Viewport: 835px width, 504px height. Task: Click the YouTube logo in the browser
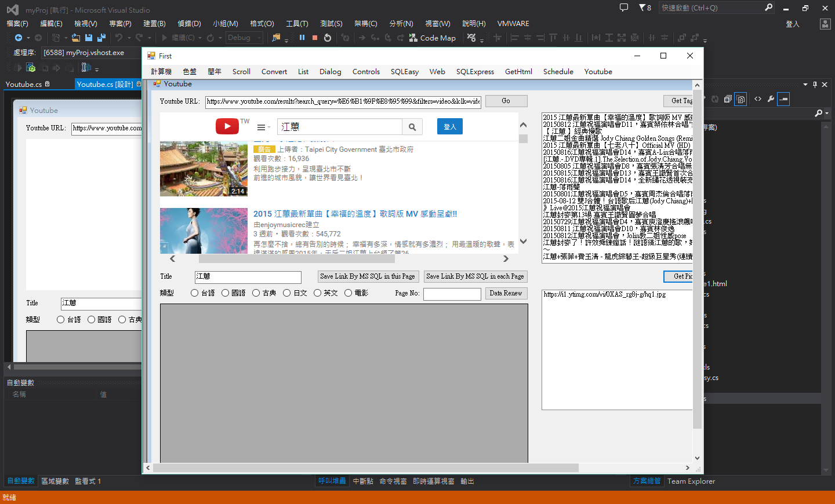tap(227, 126)
